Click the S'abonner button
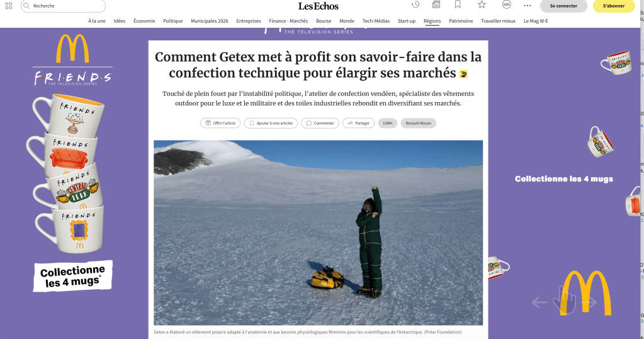Image resolution: width=644 pixels, height=339 pixels. (x=614, y=6)
